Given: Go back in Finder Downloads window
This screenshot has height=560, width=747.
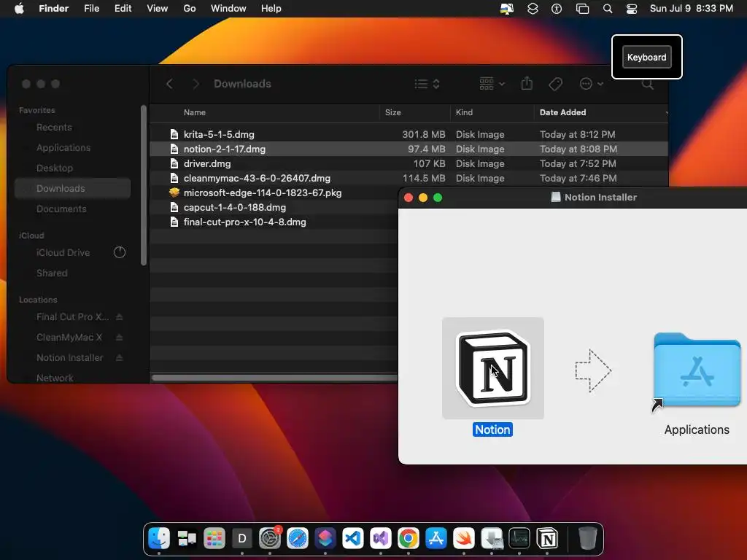Looking at the screenshot, I should [169, 84].
